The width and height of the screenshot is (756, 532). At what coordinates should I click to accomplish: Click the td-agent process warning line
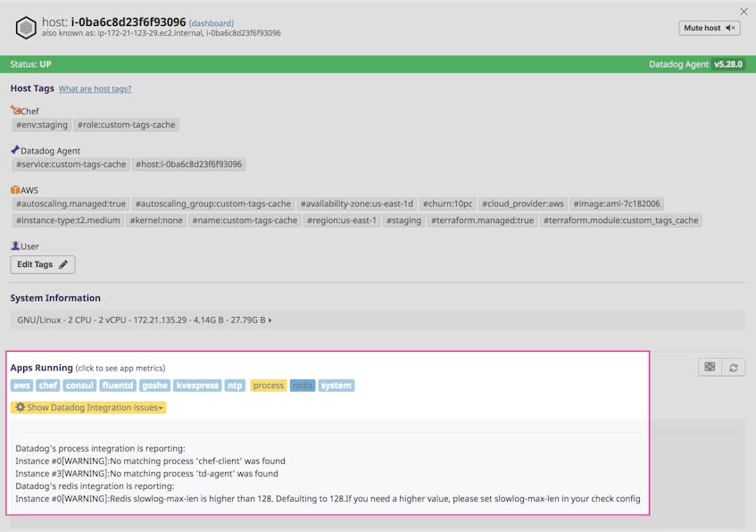pos(146,474)
